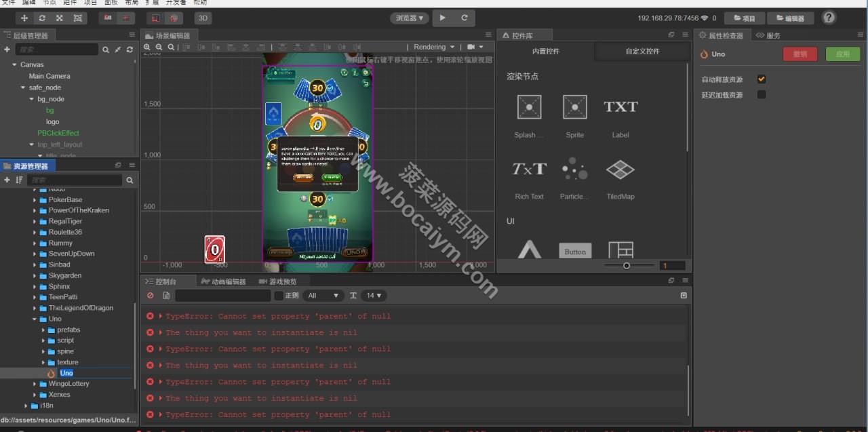Screen dimensions: 868x432
Task: Select the Sprite render node
Action: pos(575,115)
